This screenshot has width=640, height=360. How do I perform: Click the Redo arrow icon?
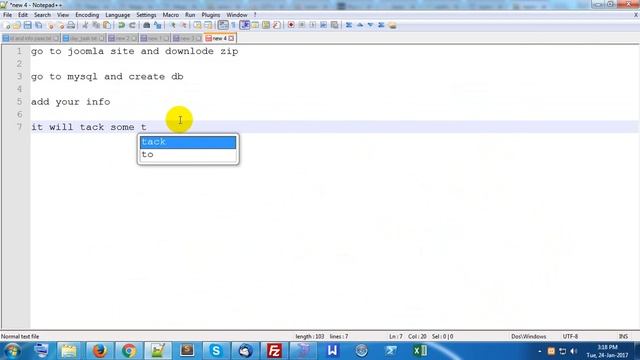coord(132,25)
